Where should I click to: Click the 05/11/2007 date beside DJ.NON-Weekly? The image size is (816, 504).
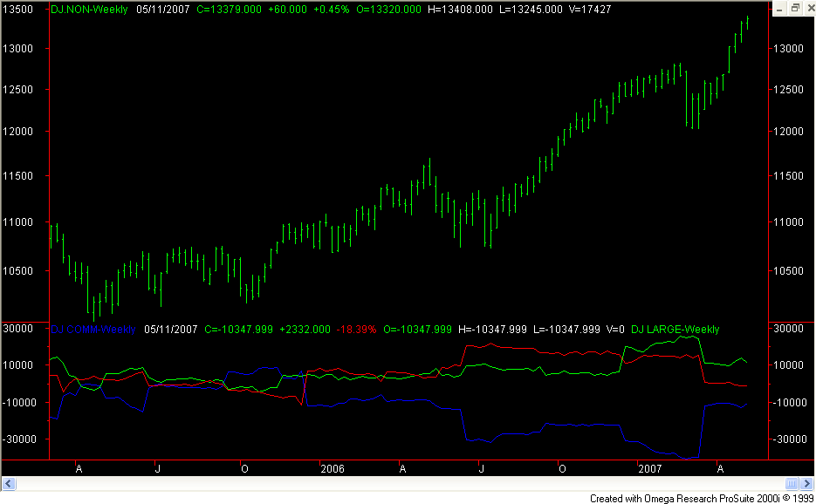pyautogui.click(x=163, y=10)
